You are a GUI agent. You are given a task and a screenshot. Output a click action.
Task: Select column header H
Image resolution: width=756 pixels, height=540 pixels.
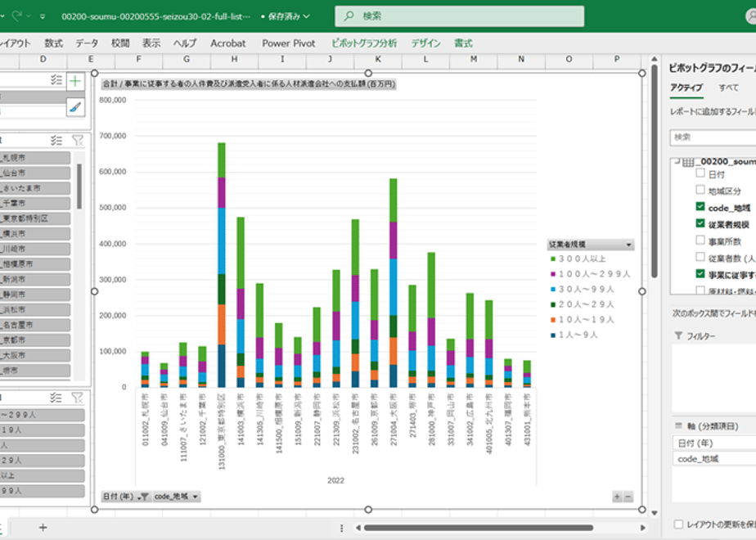click(x=234, y=59)
